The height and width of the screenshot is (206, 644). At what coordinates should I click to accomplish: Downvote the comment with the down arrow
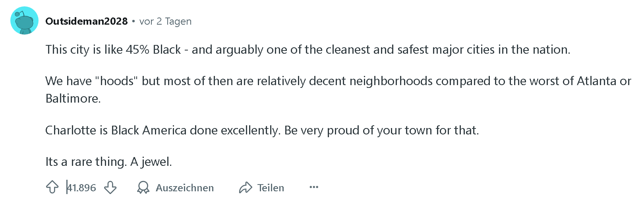(110, 187)
